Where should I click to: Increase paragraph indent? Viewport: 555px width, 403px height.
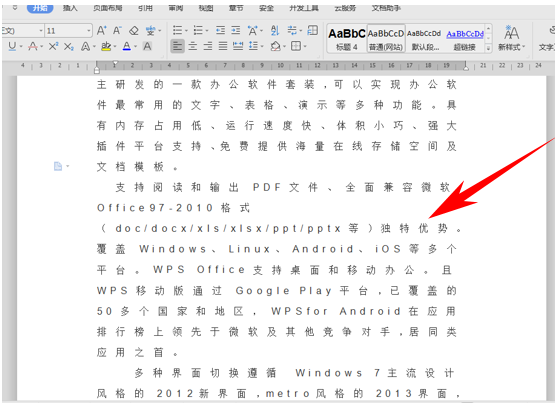(236, 30)
